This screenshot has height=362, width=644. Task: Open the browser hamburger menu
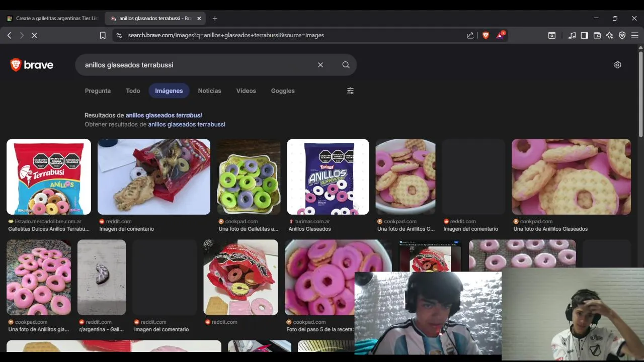tap(635, 35)
